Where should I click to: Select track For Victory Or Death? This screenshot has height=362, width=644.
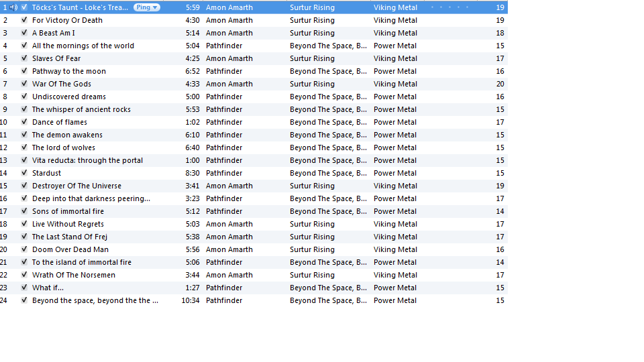click(x=67, y=20)
